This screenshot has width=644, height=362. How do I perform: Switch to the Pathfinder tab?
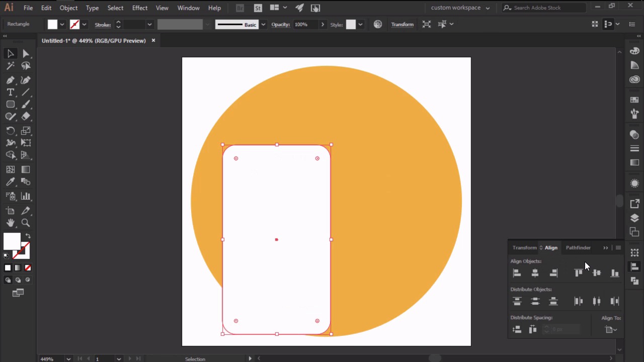coord(578,247)
